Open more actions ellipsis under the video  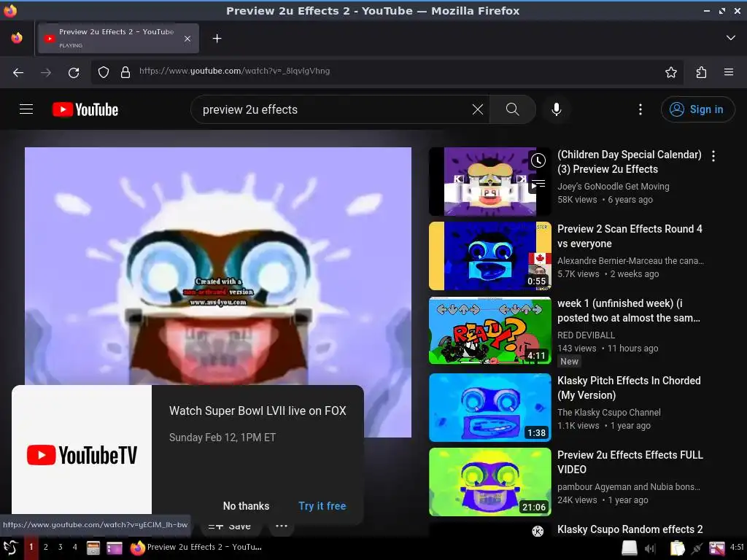[282, 526]
